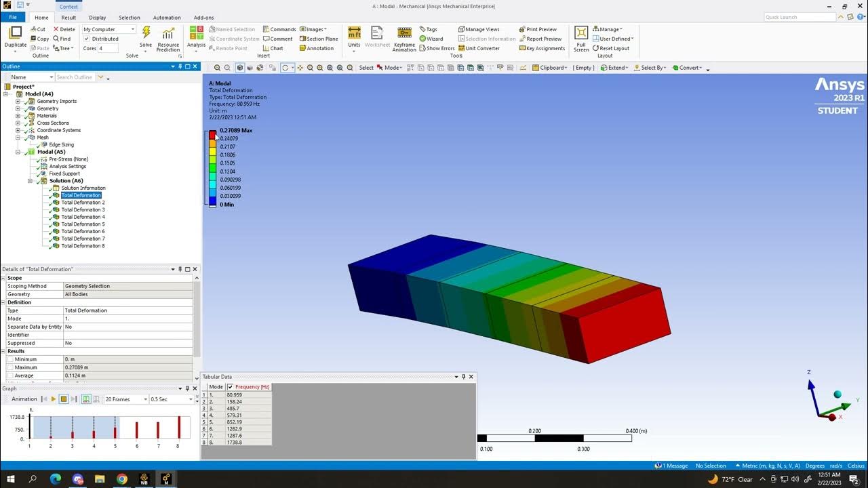Screen dimensions: 868x488
Task: Click Cut in the Outline group
Action: [x=38, y=29]
